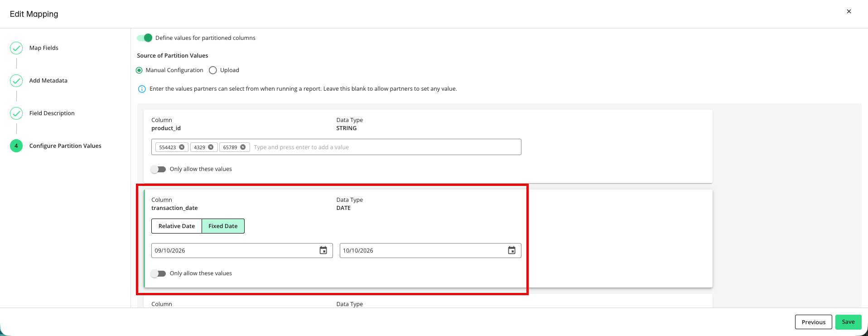
Task: Close the Edit Mapping dialog
Action: pyautogui.click(x=849, y=11)
